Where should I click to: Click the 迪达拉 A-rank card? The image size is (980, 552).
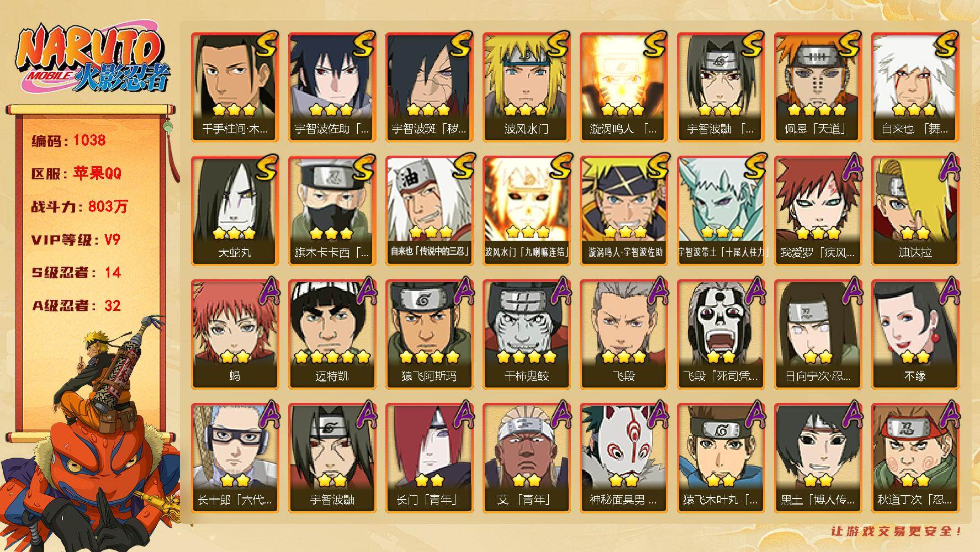(x=915, y=210)
